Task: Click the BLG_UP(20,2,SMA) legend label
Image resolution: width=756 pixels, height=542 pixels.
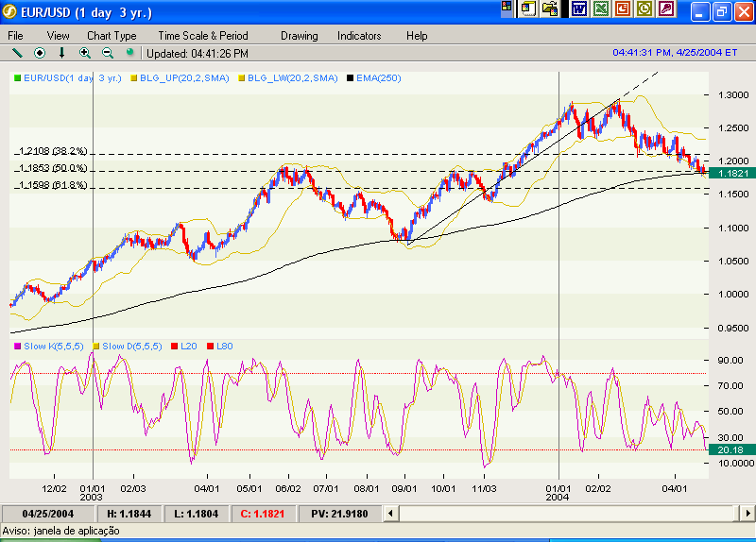Action: tap(184, 78)
